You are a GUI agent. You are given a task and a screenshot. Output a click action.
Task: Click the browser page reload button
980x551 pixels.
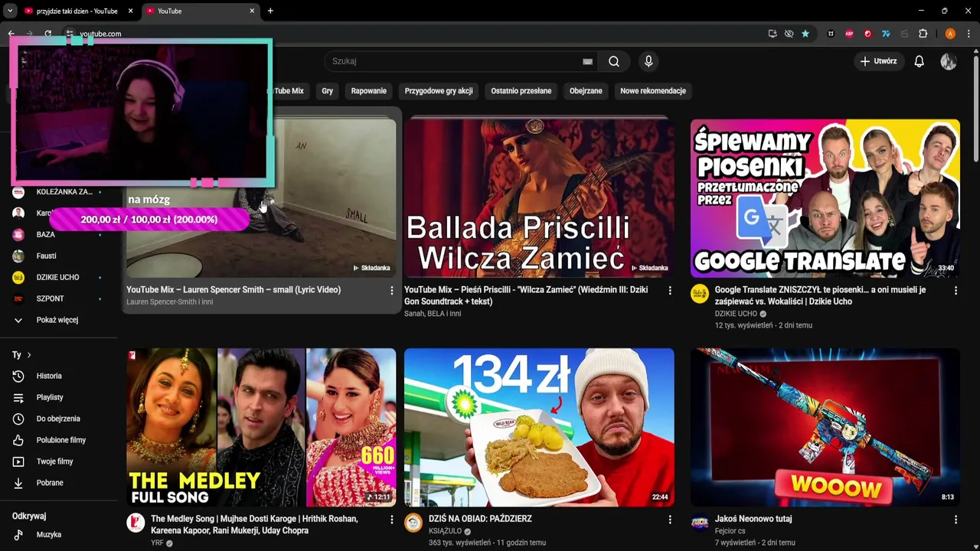pyautogui.click(x=47, y=34)
